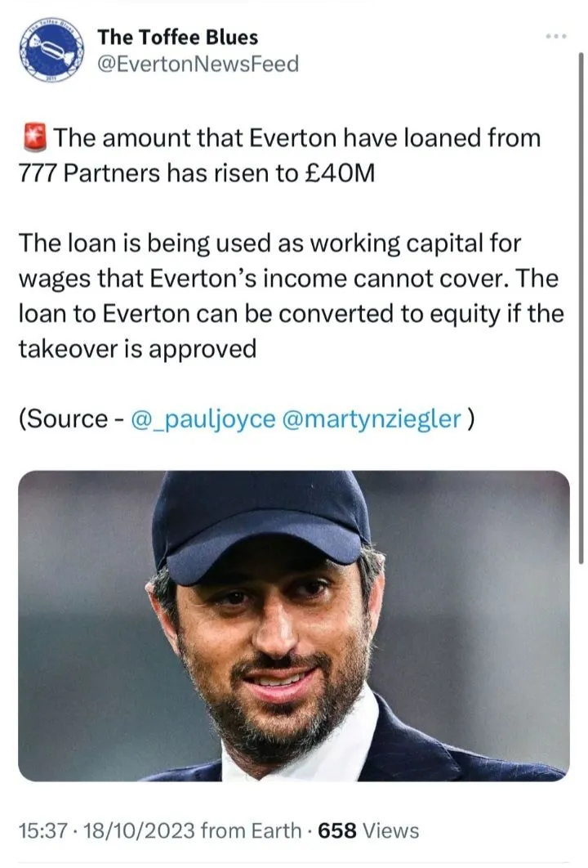Screen dimensions: 588x868
Task: Enlarge the photo of man in cap
Action: pyautogui.click(x=293, y=625)
